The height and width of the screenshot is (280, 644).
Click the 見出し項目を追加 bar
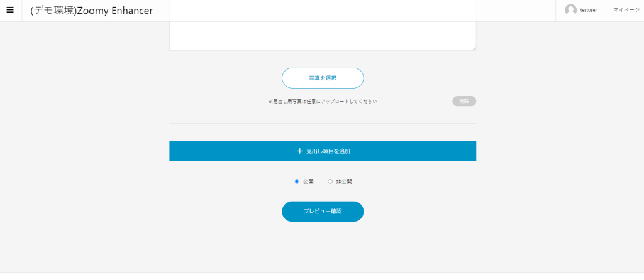tap(409, 151)
